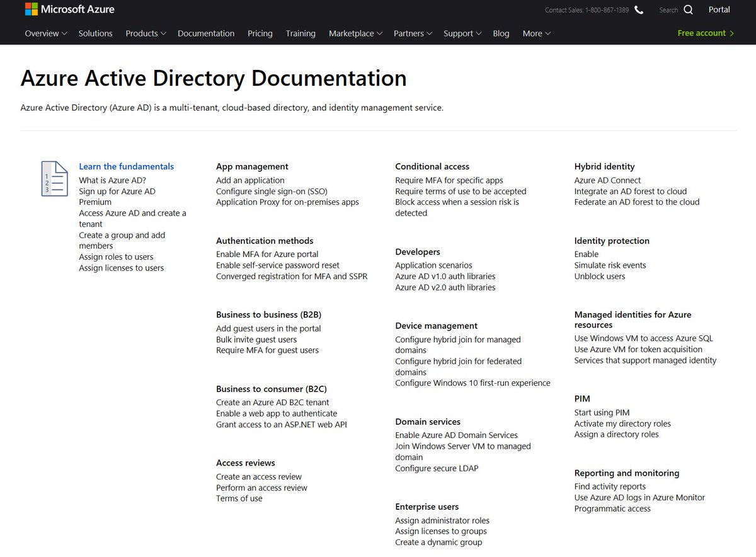
Task: Click the phone icon beside Contact Sales
Action: point(639,10)
